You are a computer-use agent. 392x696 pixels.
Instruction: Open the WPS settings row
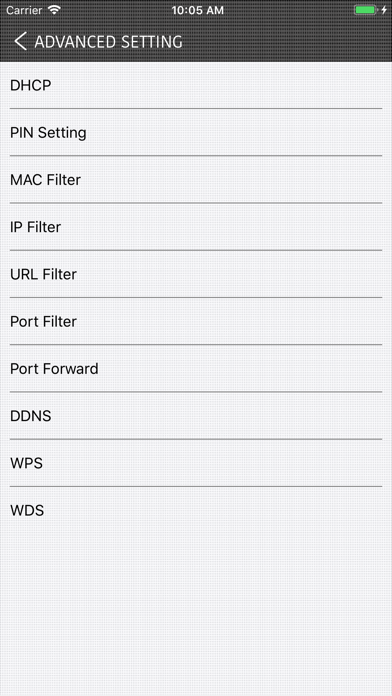click(x=196, y=463)
